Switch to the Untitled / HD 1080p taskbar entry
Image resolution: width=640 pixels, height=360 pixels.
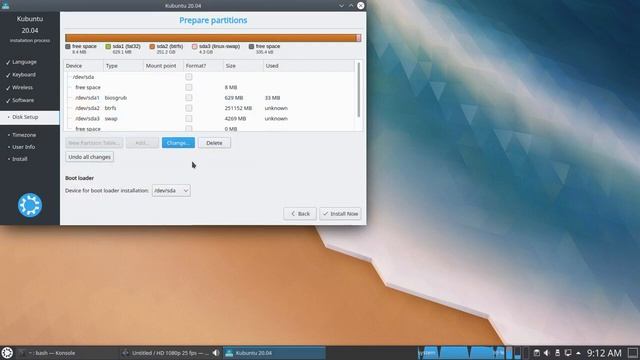tap(171, 353)
